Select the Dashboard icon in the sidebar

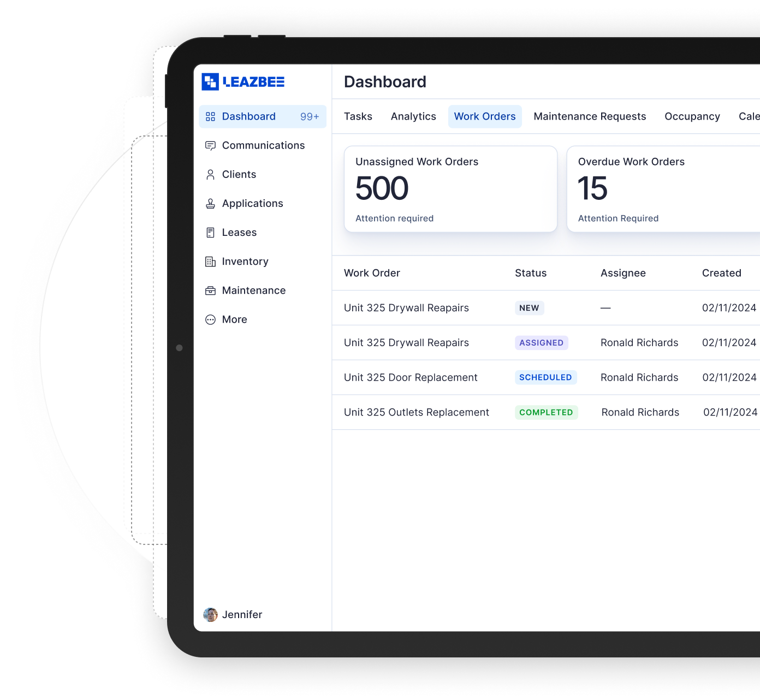coord(211,116)
